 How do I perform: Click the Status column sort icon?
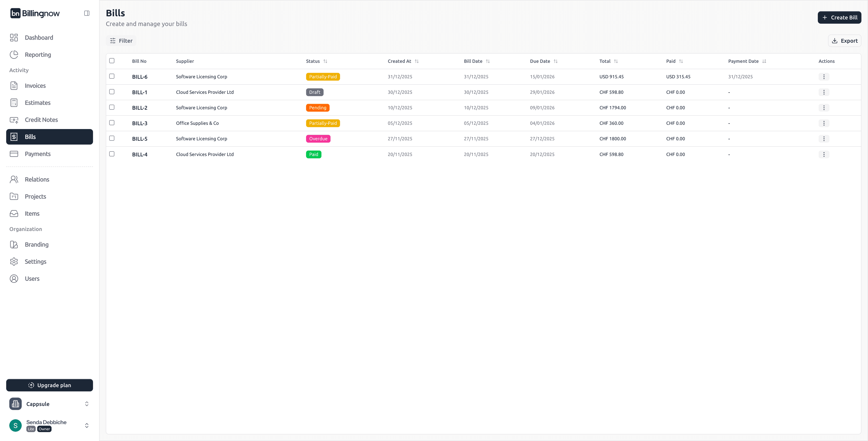(x=325, y=61)
